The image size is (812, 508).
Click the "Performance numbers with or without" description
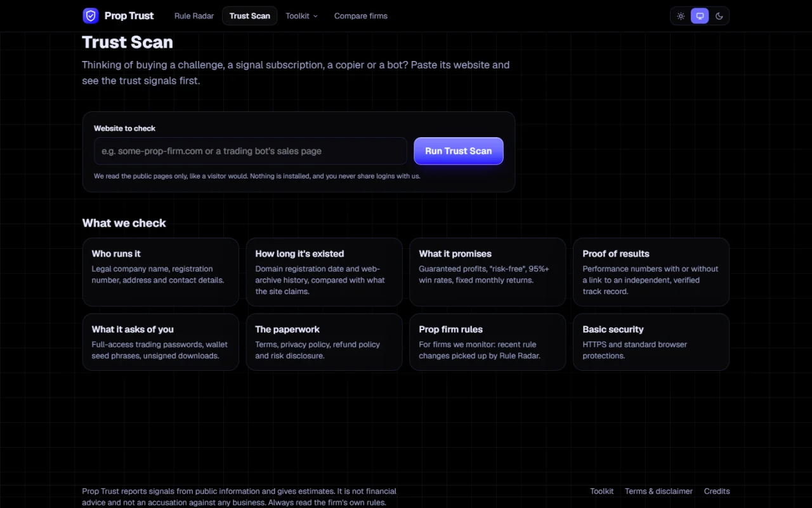tap(651, 280)
